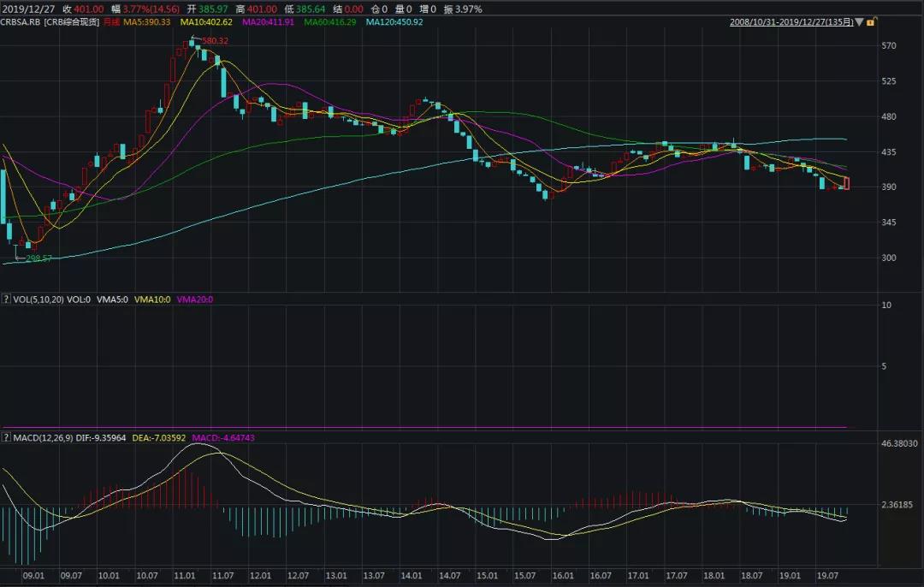This screenshot has width=924, height=587.
Task: Click the 390 price axis label
Action: (889, 187)
